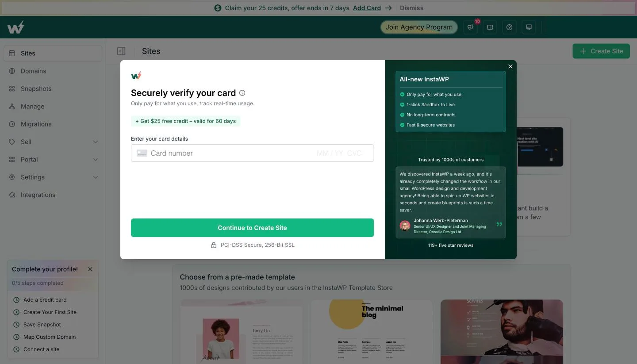Expand the Sell menu chevron
The height and width of the screenshot is (364, 637).
(96, 142)
